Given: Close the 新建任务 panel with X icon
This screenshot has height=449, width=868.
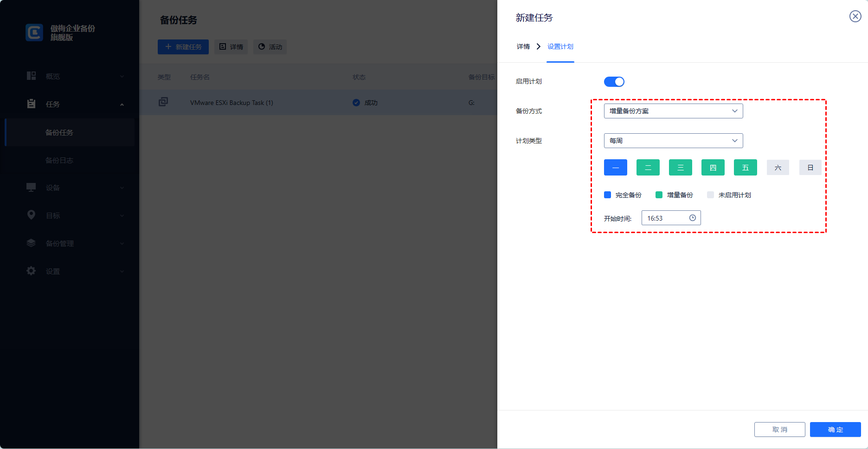Looking at the screenshot, I should (x=855, y=17).
